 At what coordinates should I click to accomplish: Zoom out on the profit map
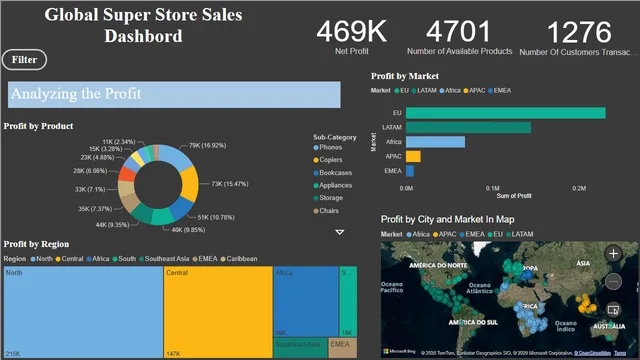click(x=613, y=282)
